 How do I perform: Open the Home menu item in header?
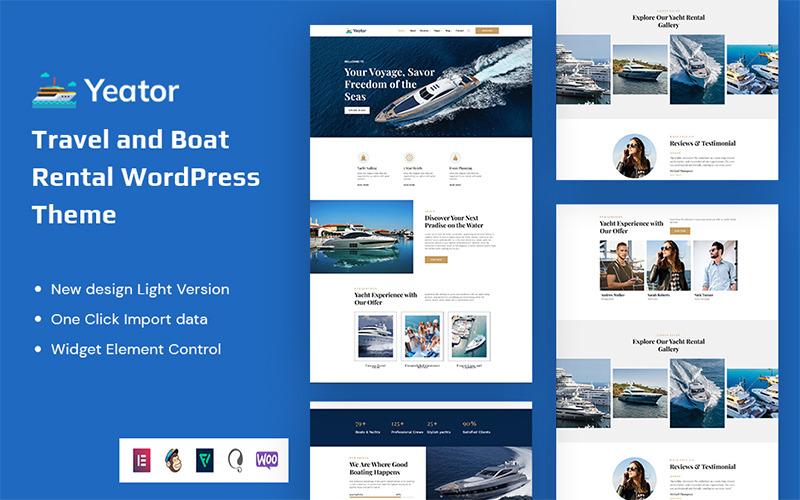tap(401, 31)
